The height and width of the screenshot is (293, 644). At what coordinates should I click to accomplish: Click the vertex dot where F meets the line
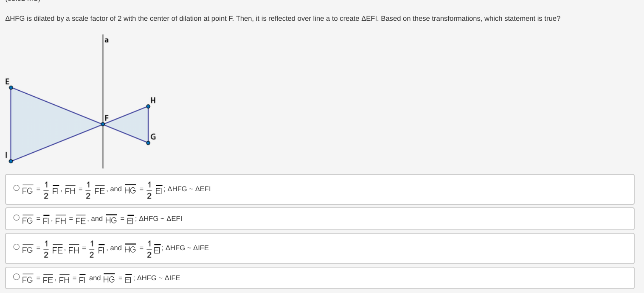pyautogui.click(x=102, y=124)
